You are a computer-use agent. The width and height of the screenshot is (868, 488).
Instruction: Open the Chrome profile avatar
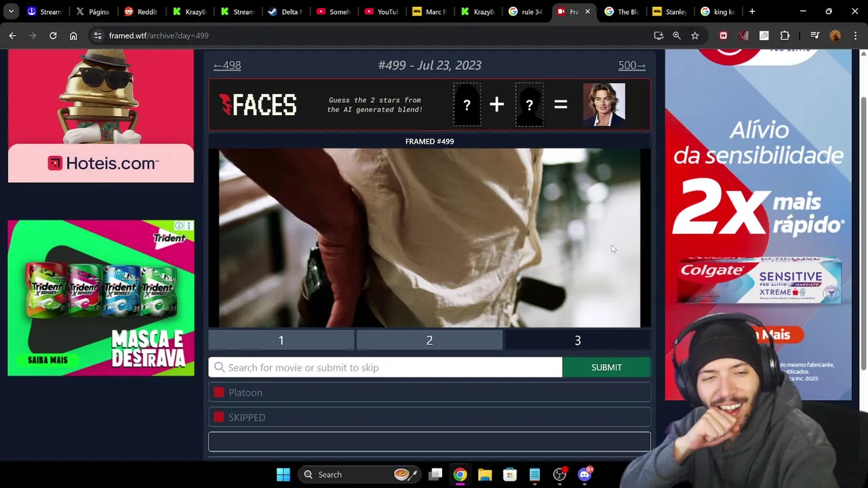coord(835,35)
